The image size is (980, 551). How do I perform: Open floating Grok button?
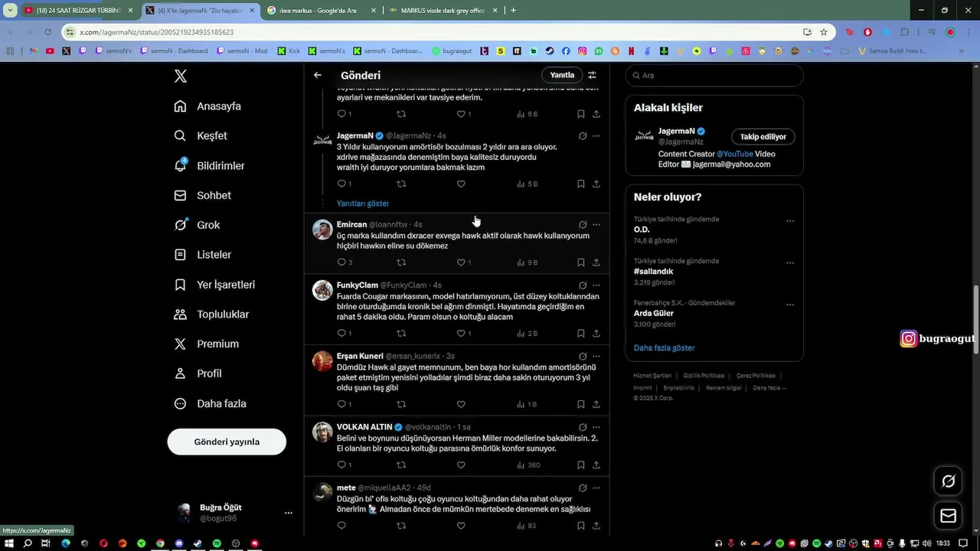click(948, 481)
